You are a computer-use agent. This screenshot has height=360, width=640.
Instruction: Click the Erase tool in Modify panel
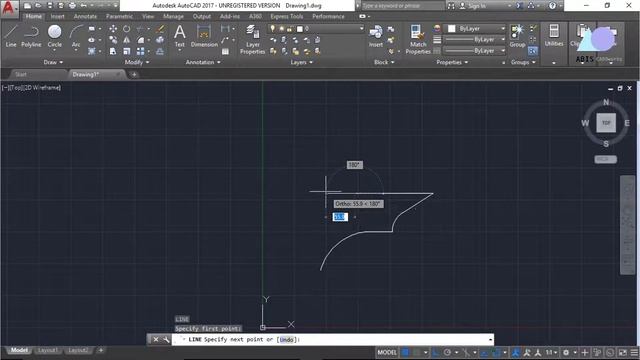pyautogui.click(x=160, y=29)
